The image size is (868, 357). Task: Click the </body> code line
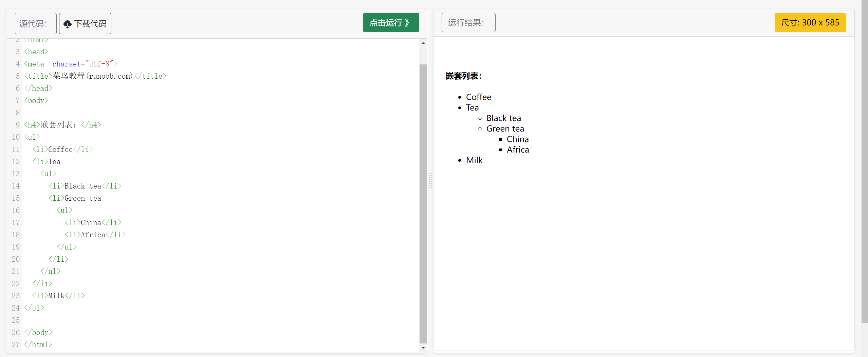click(38, 332)
